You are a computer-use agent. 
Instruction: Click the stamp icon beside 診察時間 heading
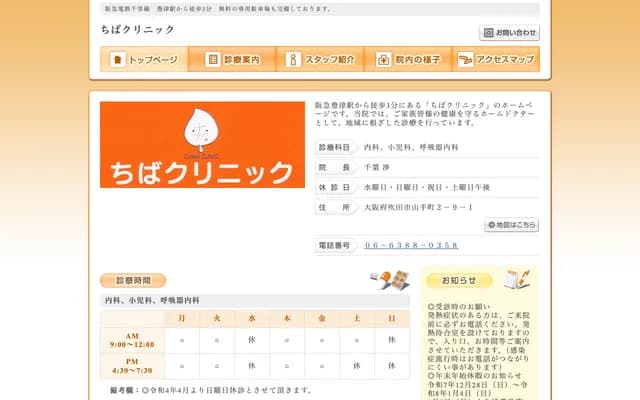390,280
